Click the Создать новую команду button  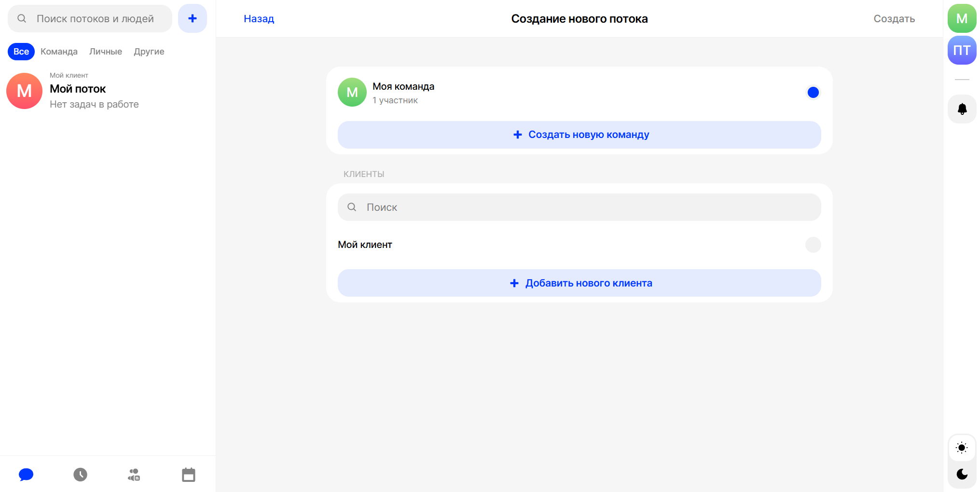[579, 135]
